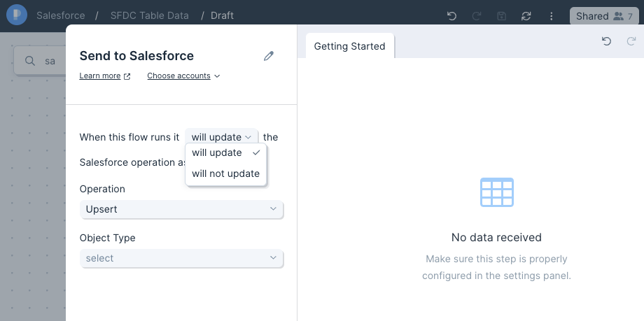Switch to Getting Started tab
The width and height of the screenshot is (644, 321).
point(350,46)
